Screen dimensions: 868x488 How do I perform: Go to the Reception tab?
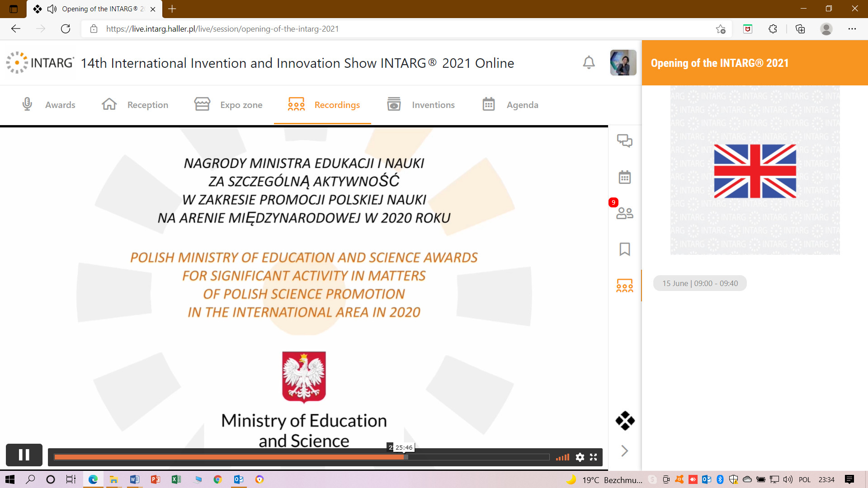[135, 105]
